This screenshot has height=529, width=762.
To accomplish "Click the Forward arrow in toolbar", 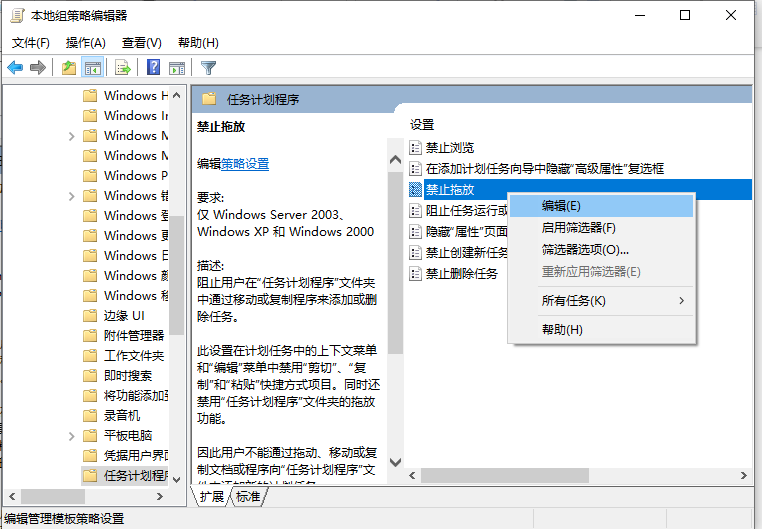I will [x=38, y=68].
